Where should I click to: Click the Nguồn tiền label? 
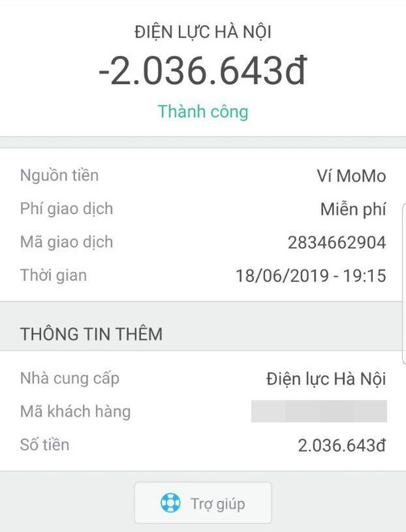point(59,176)
